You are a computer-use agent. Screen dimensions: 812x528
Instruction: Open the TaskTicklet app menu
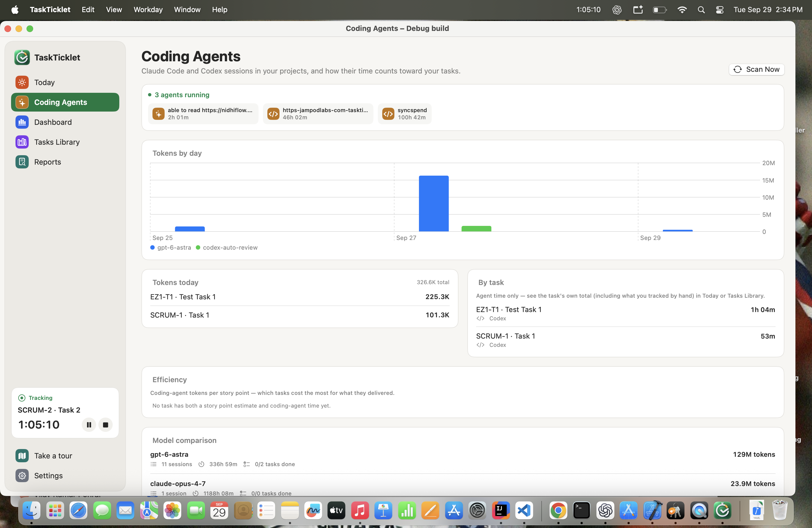50,10
